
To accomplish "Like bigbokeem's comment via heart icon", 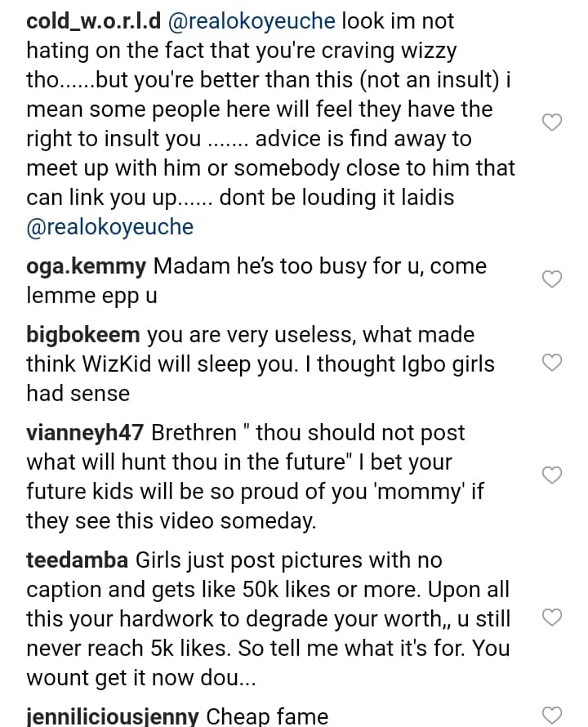I will click(553, 363).
